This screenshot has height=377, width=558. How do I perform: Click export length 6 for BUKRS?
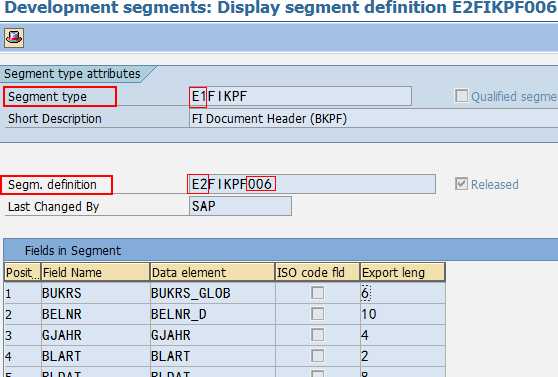402,293
